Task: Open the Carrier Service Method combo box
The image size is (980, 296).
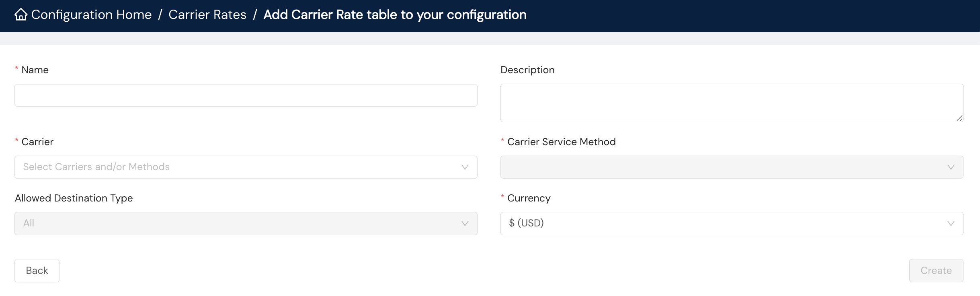Action: point(724,167)
